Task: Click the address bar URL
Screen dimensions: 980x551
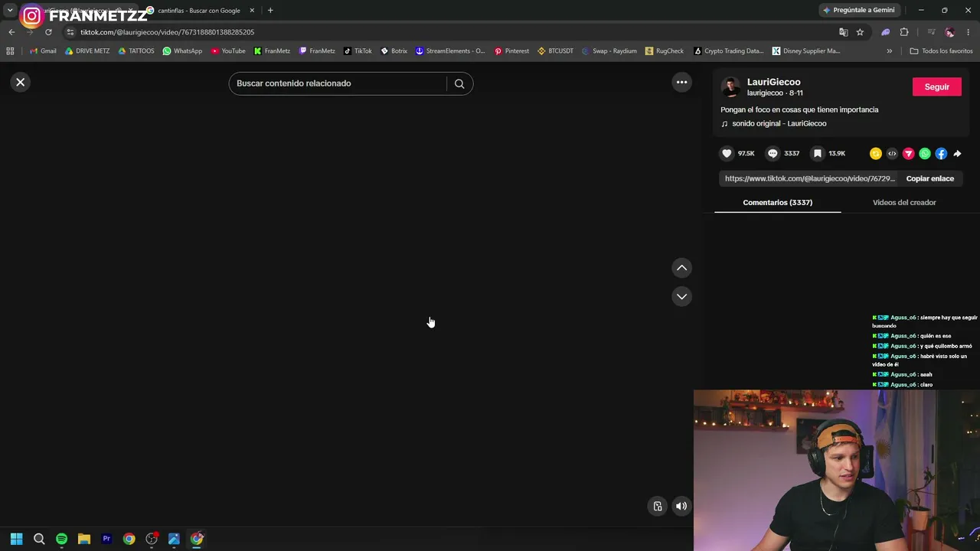Action: [x=167, y=32]
